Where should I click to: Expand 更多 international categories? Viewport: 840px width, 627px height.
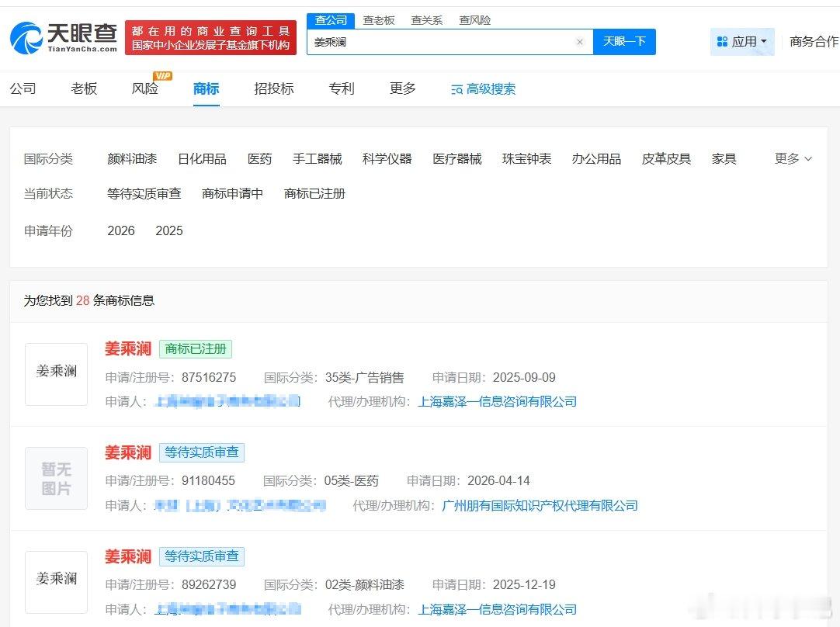point(793,158)
